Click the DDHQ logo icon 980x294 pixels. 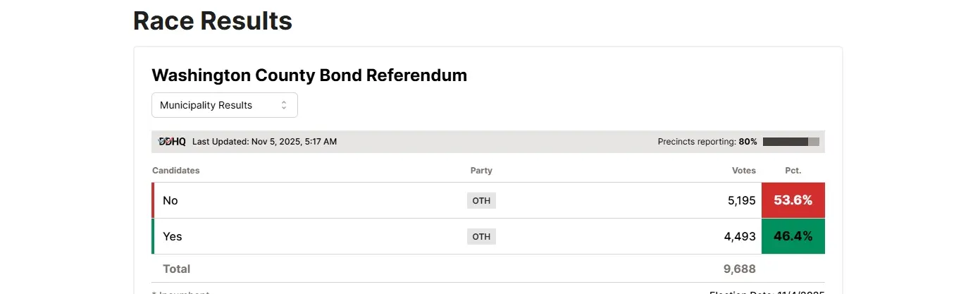172,142
